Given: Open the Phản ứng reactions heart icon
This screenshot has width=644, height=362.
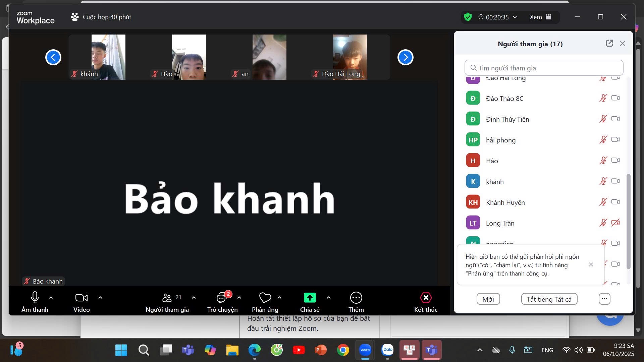Looking at the screenshot, I should click(265, 298).
